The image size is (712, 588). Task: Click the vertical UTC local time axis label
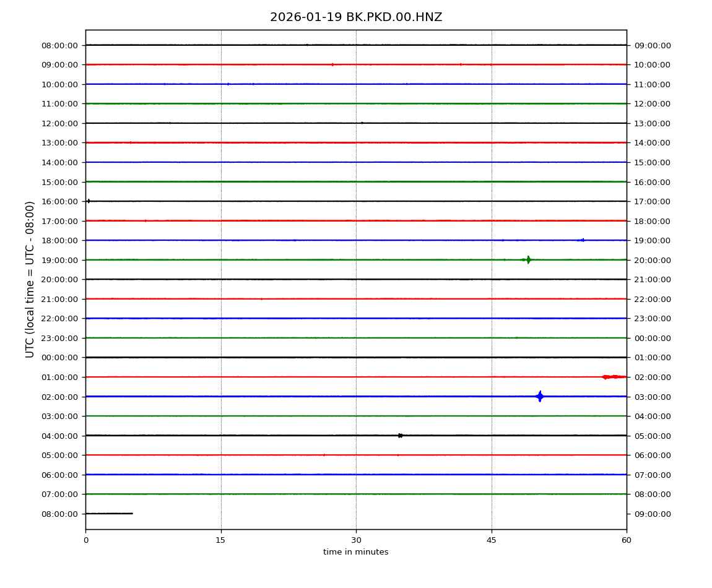30,279
